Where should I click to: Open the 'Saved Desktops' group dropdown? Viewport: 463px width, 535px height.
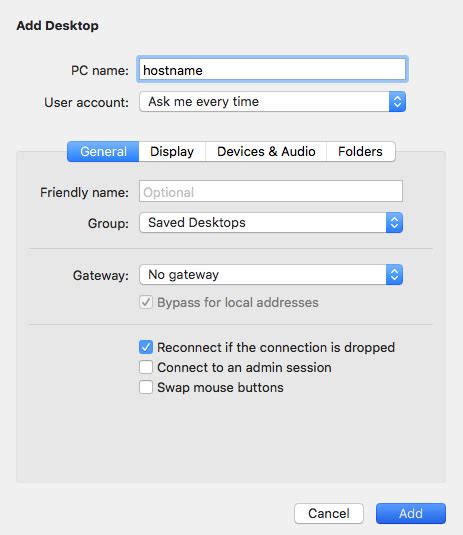pos(271,223)
